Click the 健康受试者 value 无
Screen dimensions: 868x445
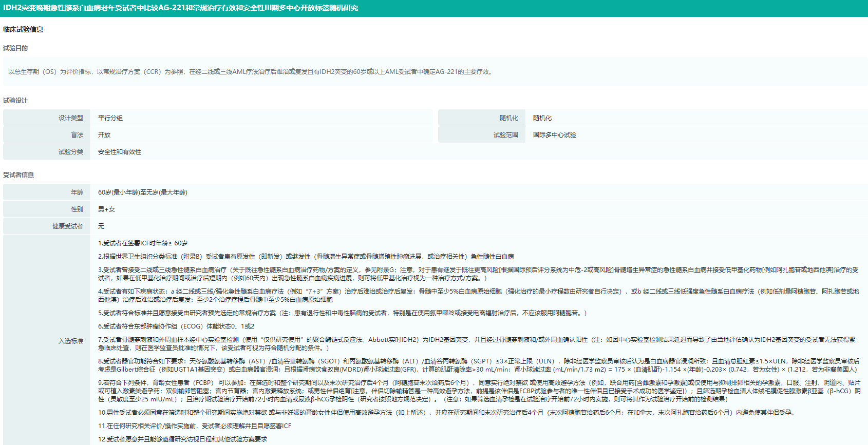[101, 226]
